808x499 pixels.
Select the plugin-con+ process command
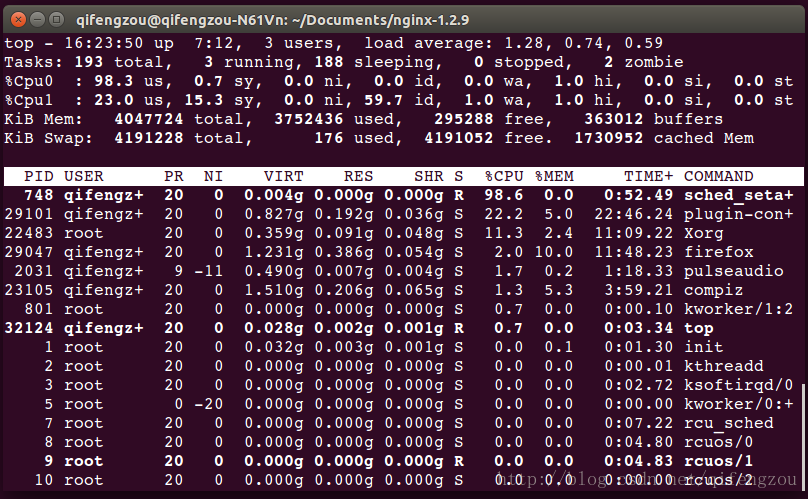(x=738, y=214)
